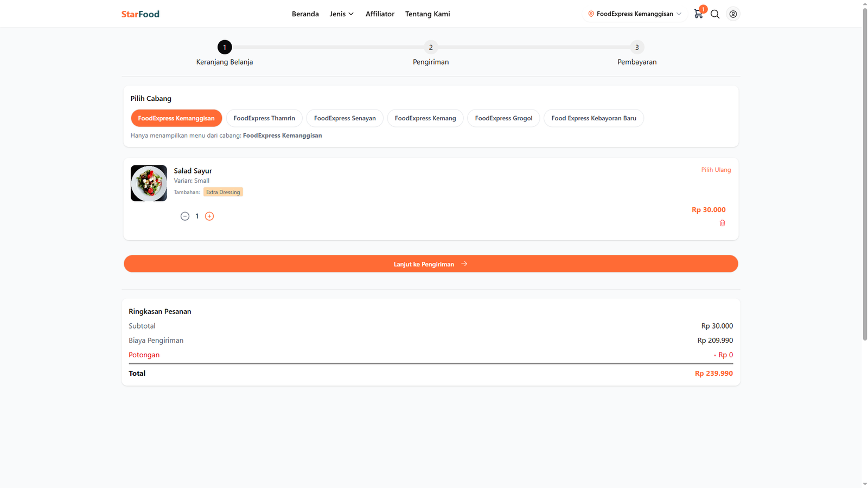Go to the Beranda menu
The width and height of the screenshot is (868, 488).
[305, 14]
